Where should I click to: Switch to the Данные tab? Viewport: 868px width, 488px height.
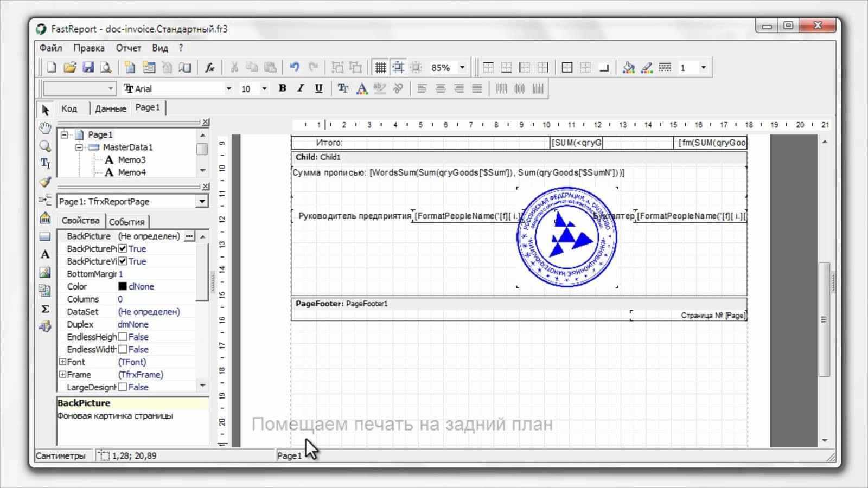tap(110, 108)
